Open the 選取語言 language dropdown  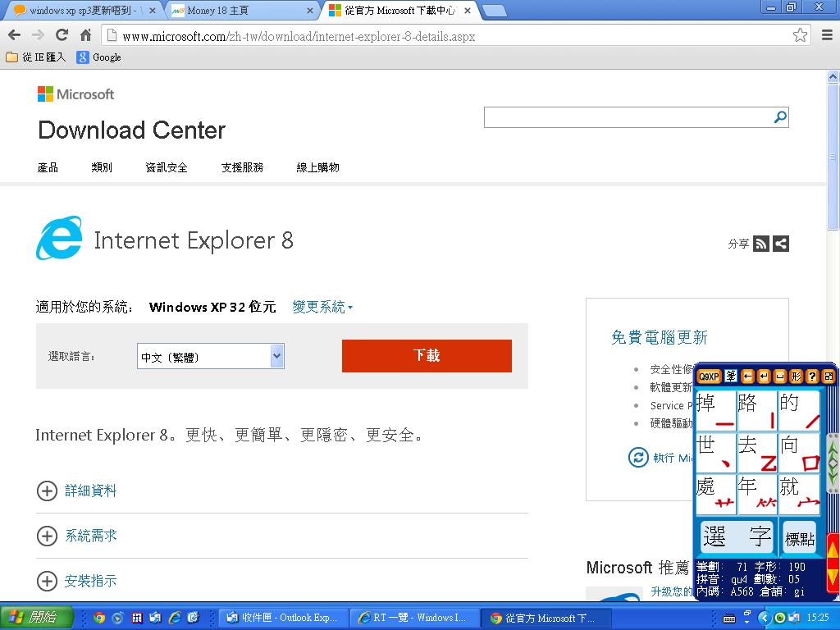(x=211, y=356)
